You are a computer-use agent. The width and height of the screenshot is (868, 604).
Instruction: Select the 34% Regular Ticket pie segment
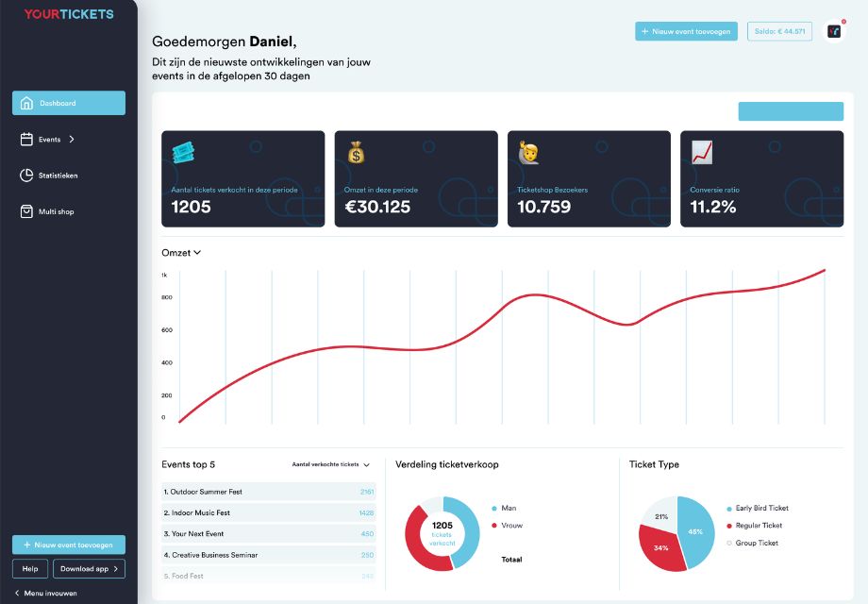tap(660, 547)
